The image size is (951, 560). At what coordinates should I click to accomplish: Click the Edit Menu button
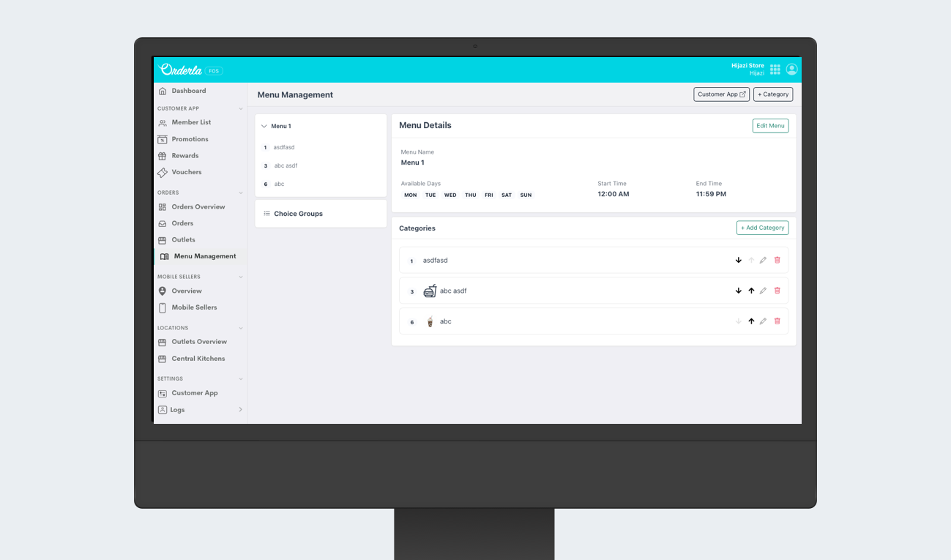[x=770, y=125]
